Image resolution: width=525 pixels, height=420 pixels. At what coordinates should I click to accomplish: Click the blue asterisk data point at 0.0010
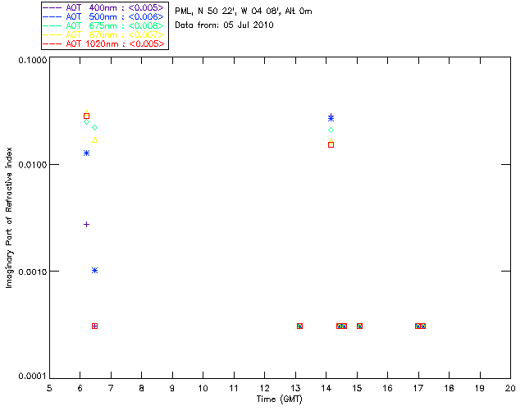(x=95, y=270)
